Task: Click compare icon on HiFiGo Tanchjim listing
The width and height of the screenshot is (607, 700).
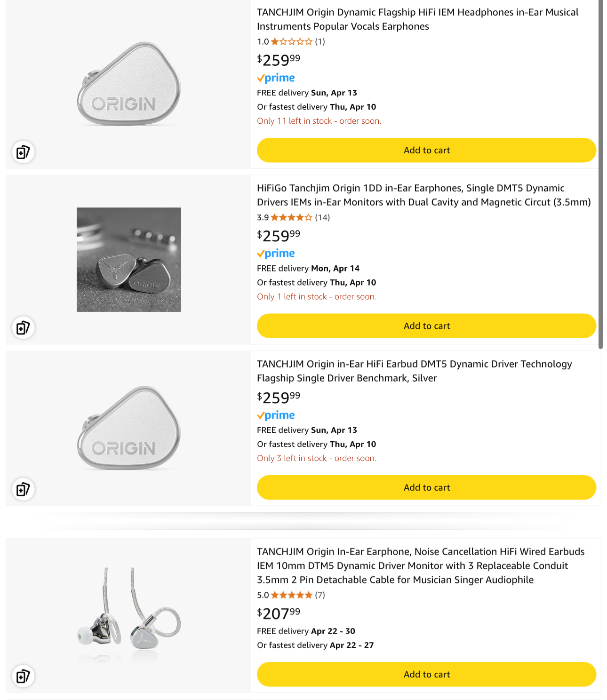Action: (23, 327)
